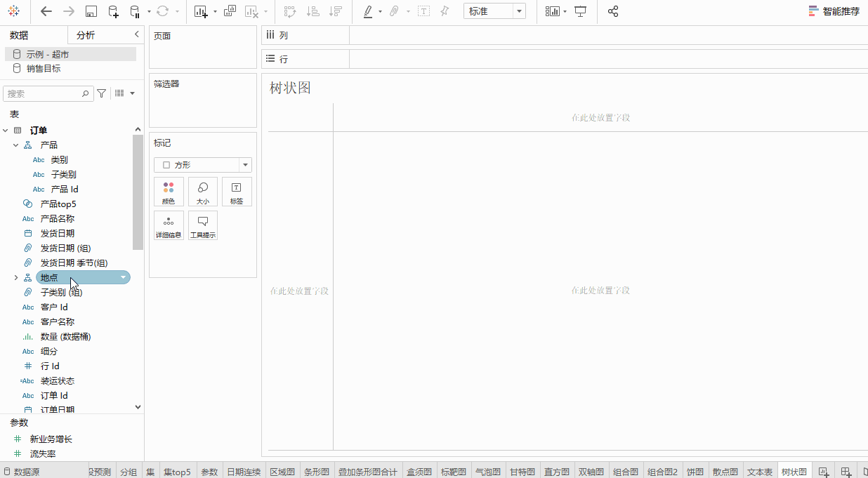
Task: Redo with the forward arrow
Action: (x=68, y=11)
